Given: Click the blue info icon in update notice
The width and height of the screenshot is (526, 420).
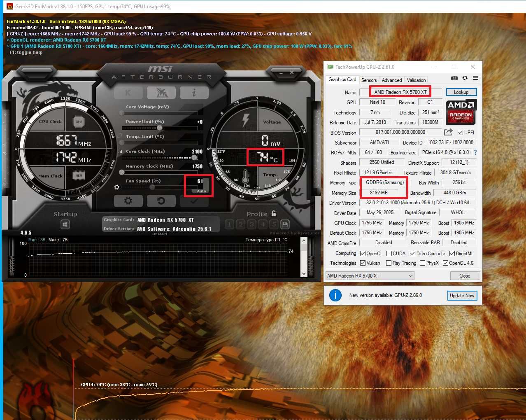Looking at the screenshot, I should (x=335, y=295).
